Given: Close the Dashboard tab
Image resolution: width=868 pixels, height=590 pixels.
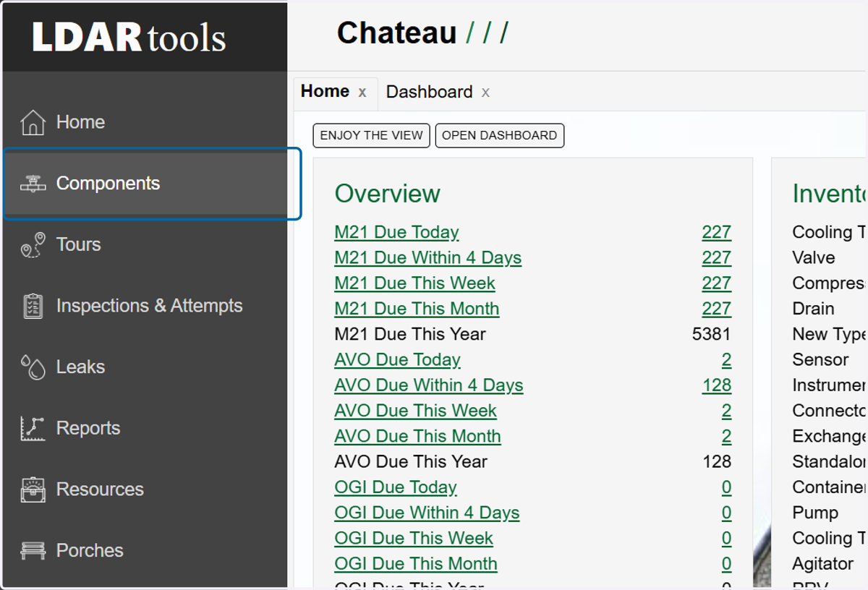Looking at the screenshot, I should click(x=485, y=93).
